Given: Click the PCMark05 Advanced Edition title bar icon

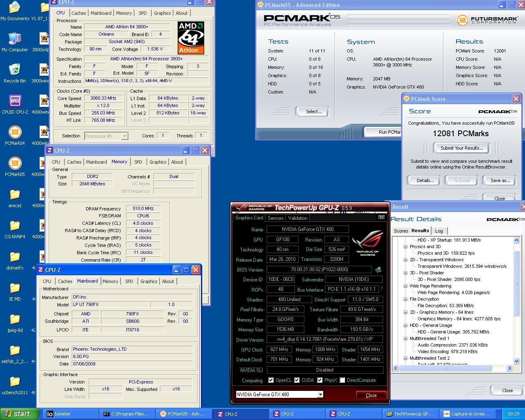Looking at the screenshot, I should 260,5.
